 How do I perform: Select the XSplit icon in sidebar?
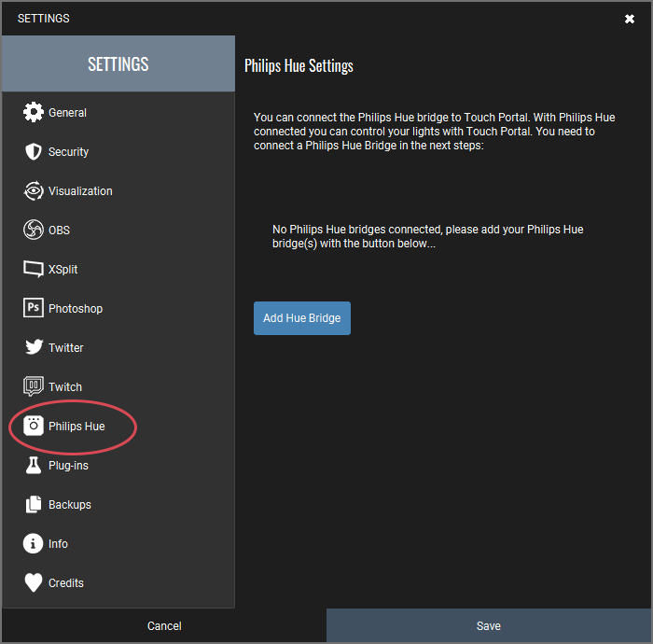coord(34,270)
